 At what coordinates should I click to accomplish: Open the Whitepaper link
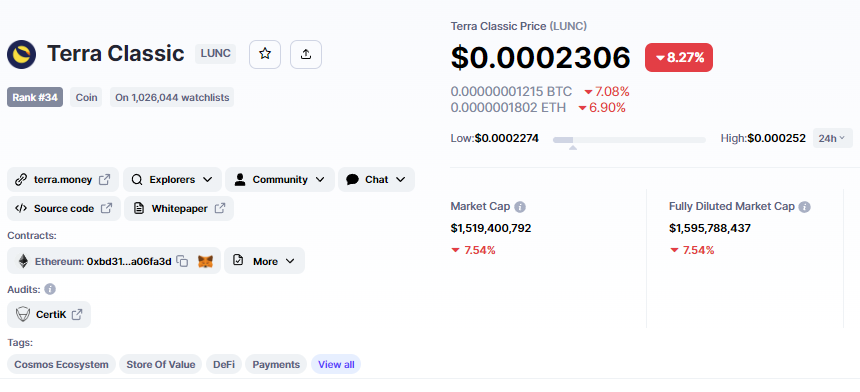click(x=179, y=208)
